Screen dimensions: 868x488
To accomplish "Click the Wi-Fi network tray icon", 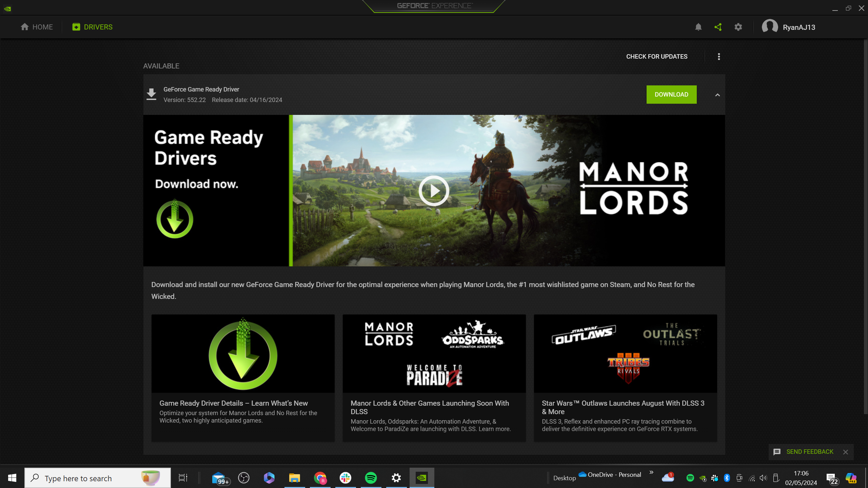I will coord(752,478).
